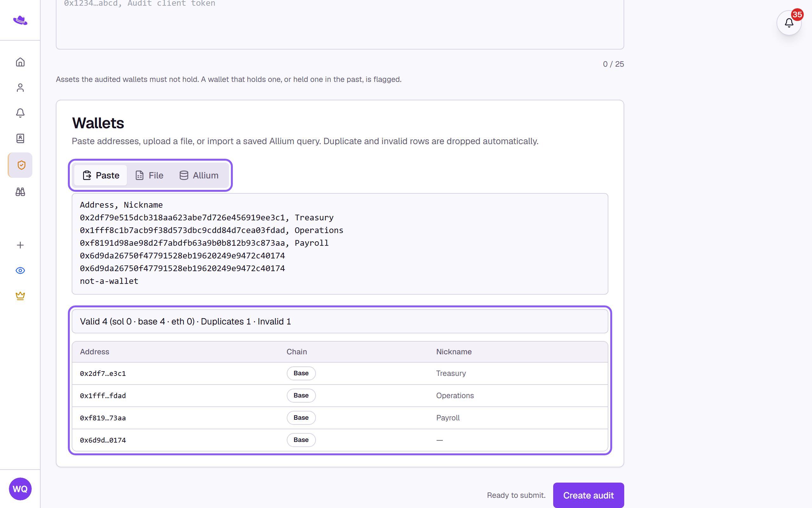Open the WQ user avatar
This screenshot has height=508, width=812.
(x=20, y=489)
